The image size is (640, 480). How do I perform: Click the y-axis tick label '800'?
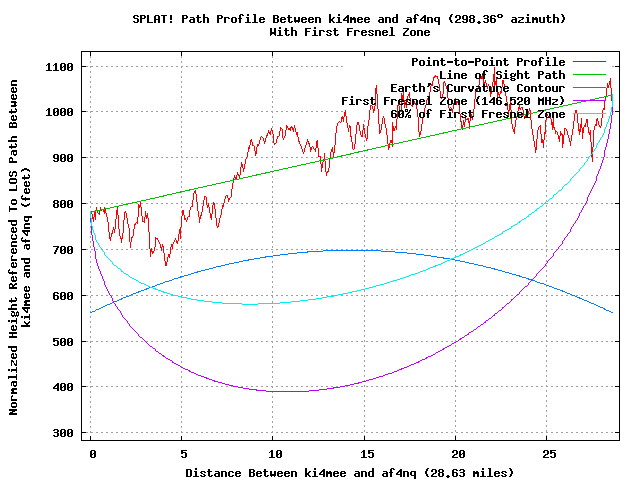click(x=63, y=204)
